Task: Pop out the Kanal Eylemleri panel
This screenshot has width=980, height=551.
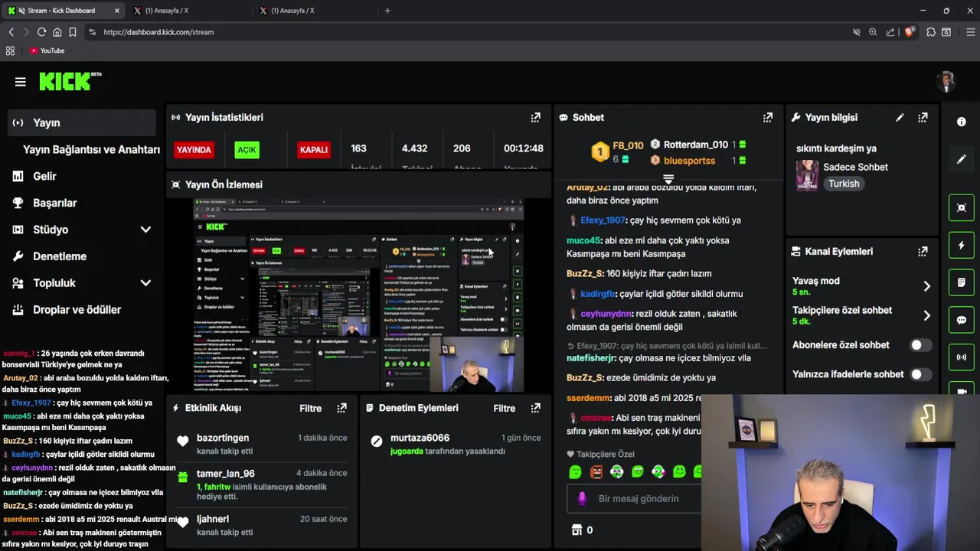Action: [923, 251]
